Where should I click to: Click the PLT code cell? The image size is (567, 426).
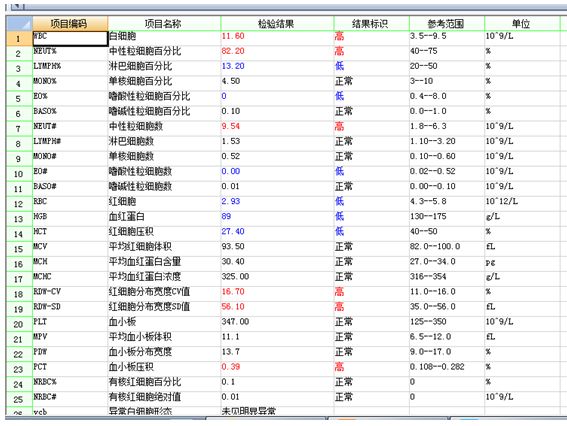tap(70, 324)
